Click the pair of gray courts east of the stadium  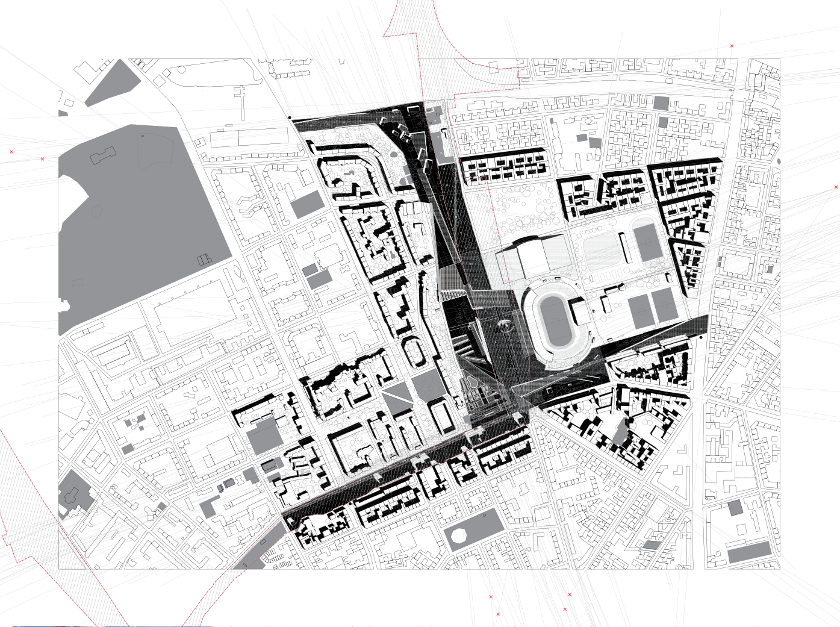pyautogui.click(x=652, y=307)
